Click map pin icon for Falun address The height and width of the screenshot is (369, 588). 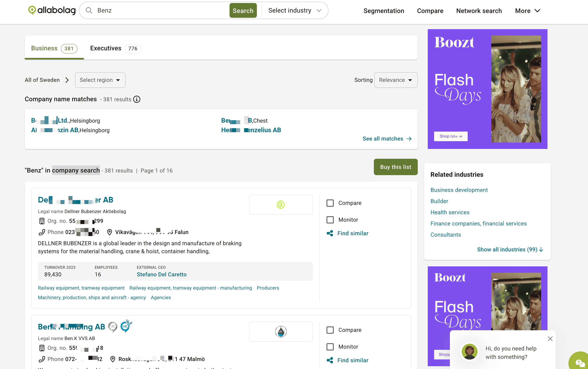point(110,232)
